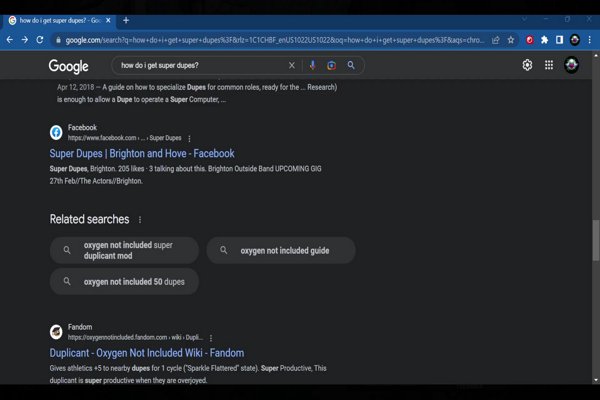Image resolution: width=600 pixels, height=400 pixels.
Task: Search by image with the camera icon
Action: pos(331,65)
